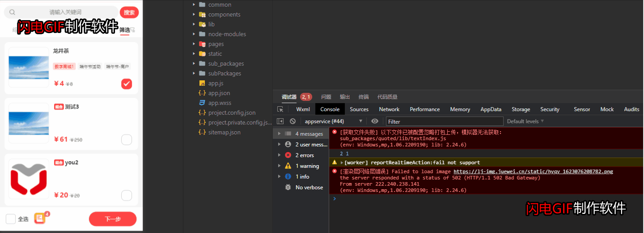
Task: Click the app.js file icon
Action: [202, 83]
